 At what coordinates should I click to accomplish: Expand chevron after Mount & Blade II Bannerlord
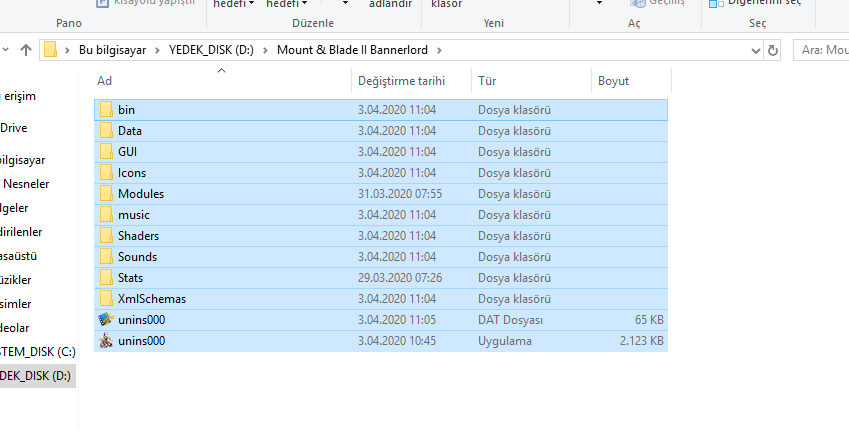pos(439,50)
